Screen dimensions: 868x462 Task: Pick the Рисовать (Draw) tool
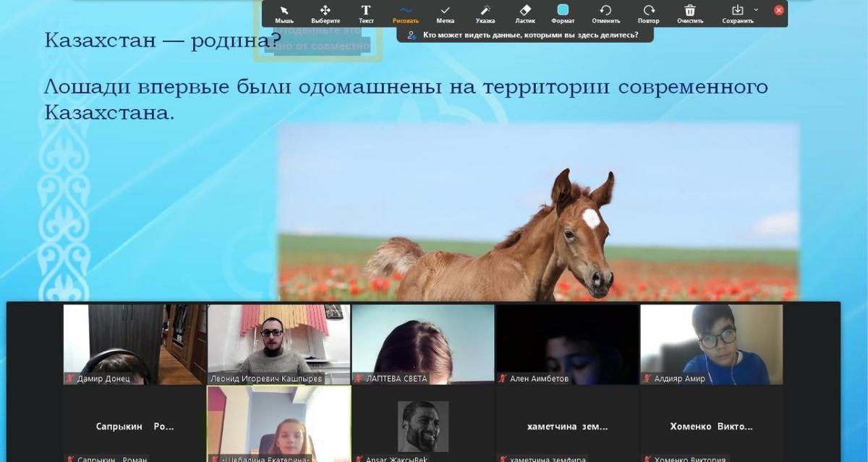tap(406, 12)
